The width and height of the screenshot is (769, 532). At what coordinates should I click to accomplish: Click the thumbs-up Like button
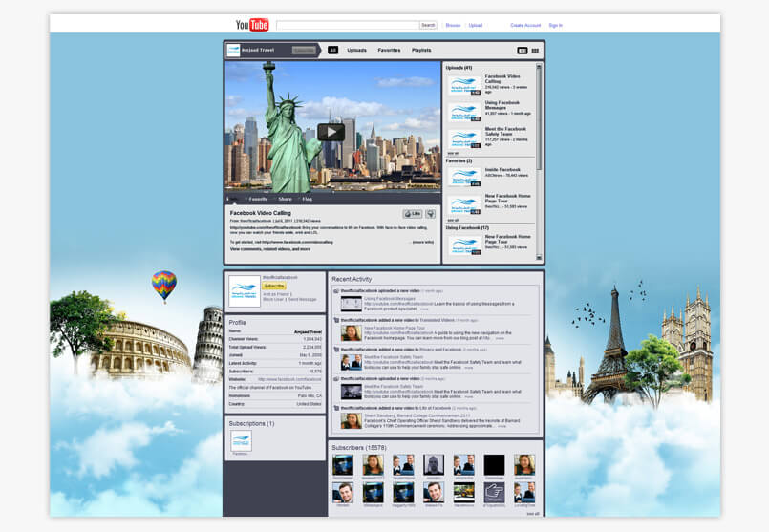pyautogui.click(x=413, y=214)
